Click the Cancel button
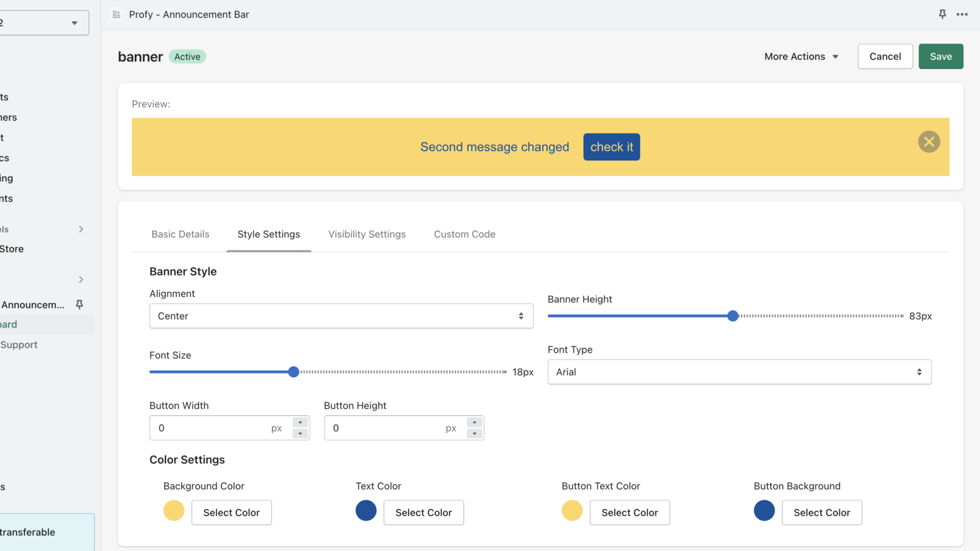The width and height of the screenshot is (980, 551). [885, 56]
